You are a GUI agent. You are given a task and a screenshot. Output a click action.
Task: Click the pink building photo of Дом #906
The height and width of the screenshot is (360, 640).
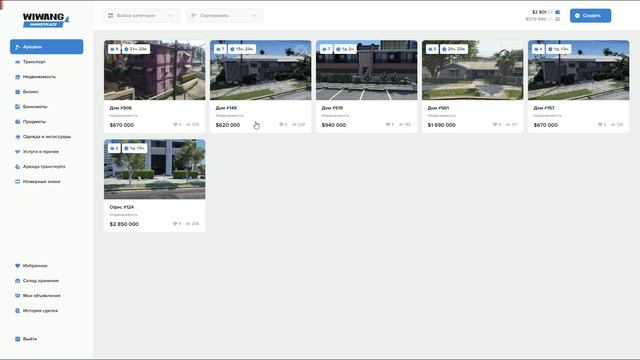pyautogui.click(x=155, y=70)
